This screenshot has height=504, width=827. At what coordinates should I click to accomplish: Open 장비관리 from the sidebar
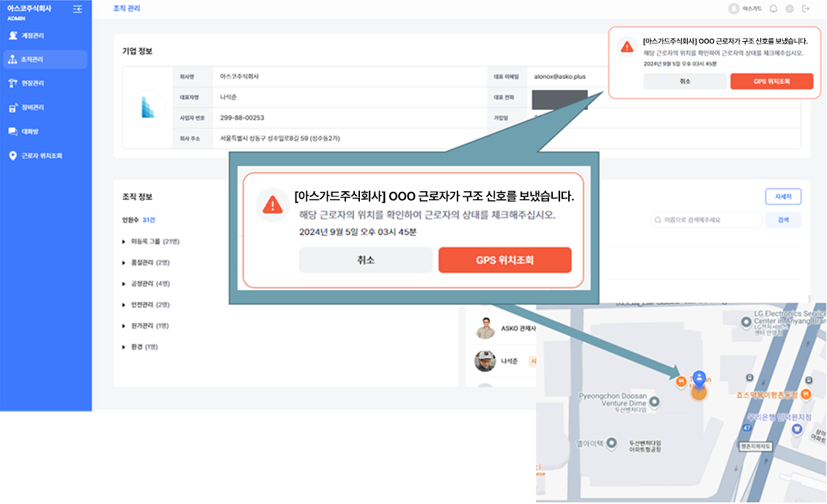point(33,108)
